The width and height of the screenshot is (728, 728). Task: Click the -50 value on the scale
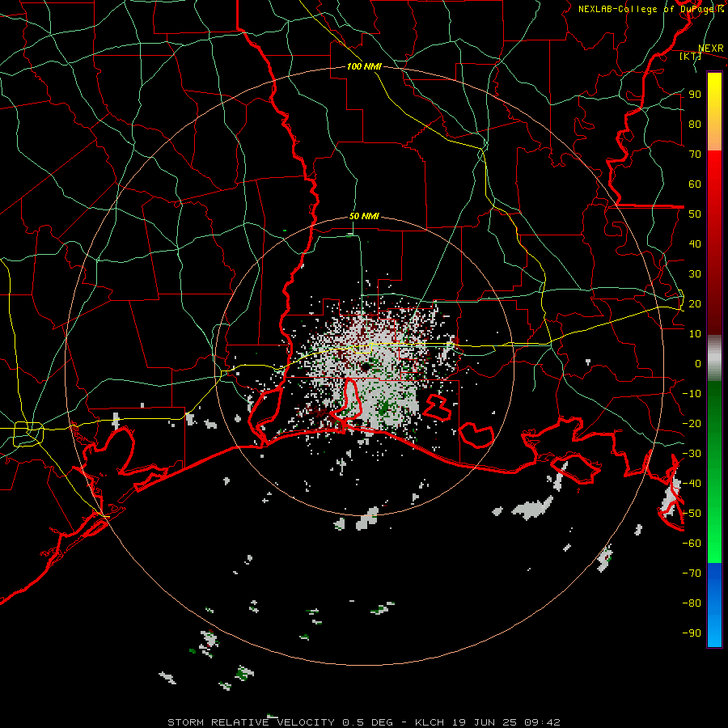pyautogui.click(x=692, y=514)
